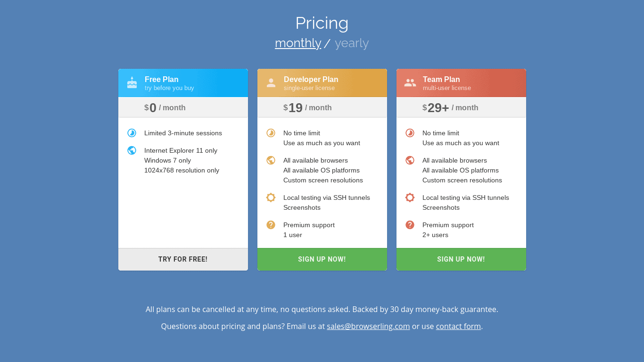Click the Team Plan gear icon
This screenshot has width=644, height=362.
click(410, 197)
